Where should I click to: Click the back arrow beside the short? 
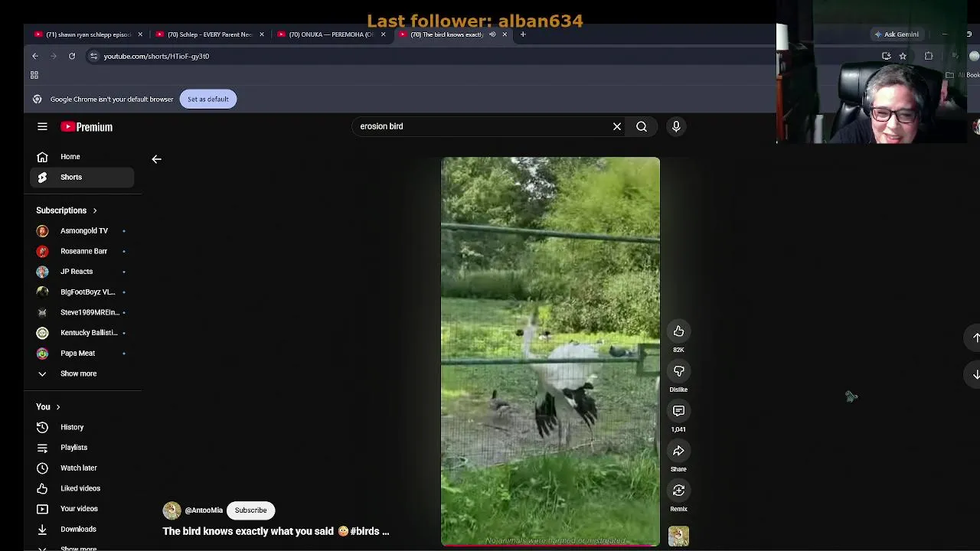pyautogui.click(x=156, y=159)
